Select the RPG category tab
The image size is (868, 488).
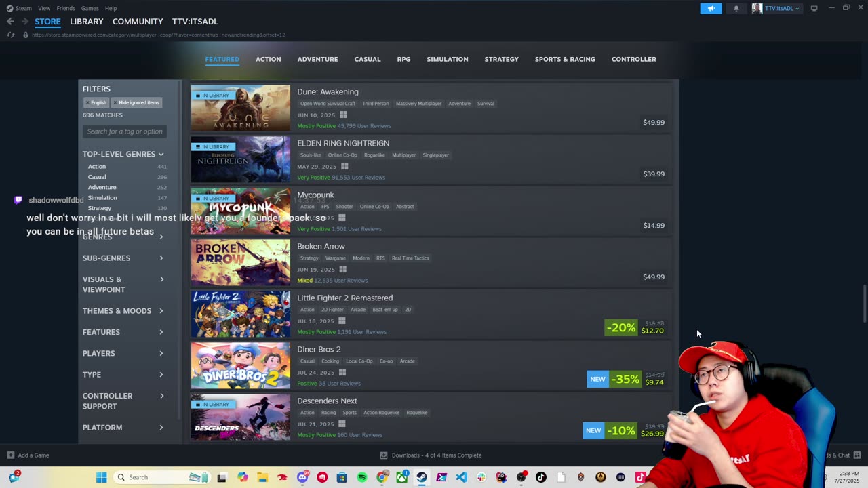(x=403, y=59)
